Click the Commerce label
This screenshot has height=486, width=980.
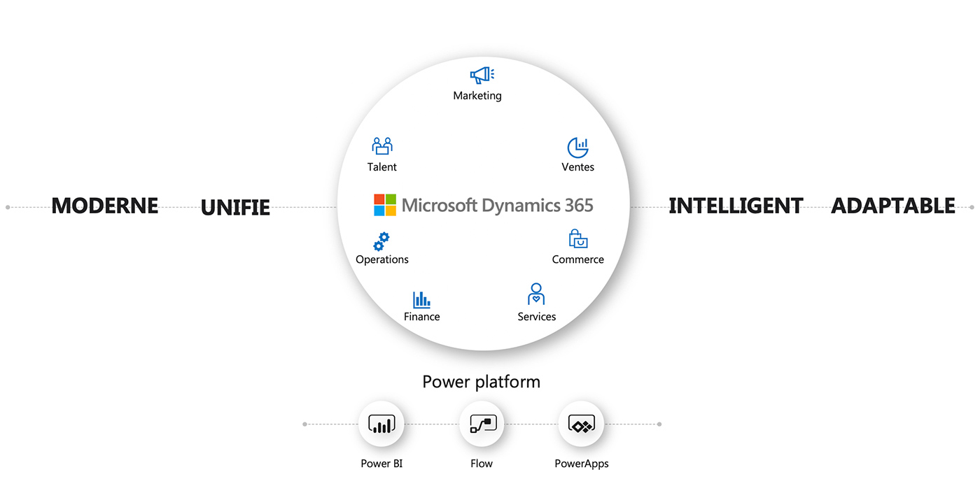point(578,259)
